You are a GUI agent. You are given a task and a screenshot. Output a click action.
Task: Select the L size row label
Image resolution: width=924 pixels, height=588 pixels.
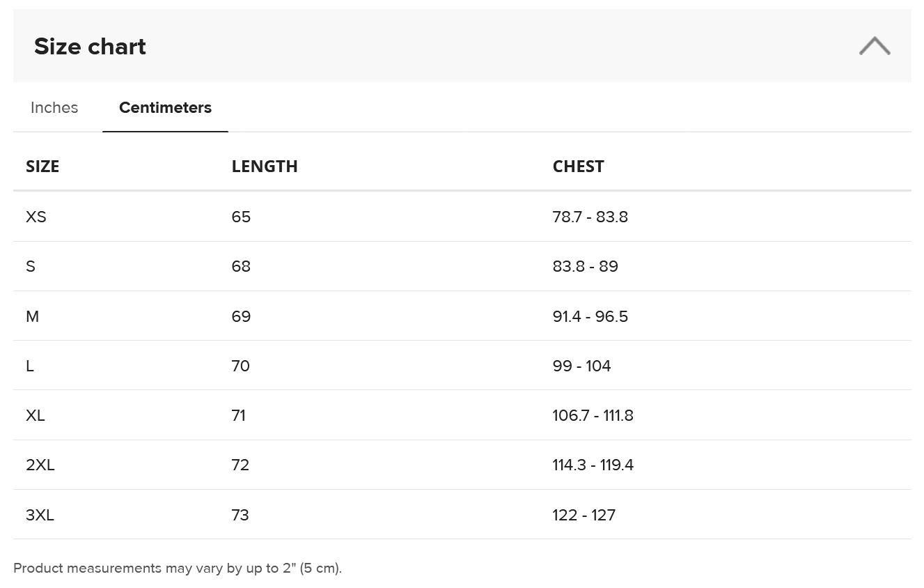pyautogui.click(x=30, y=366)
